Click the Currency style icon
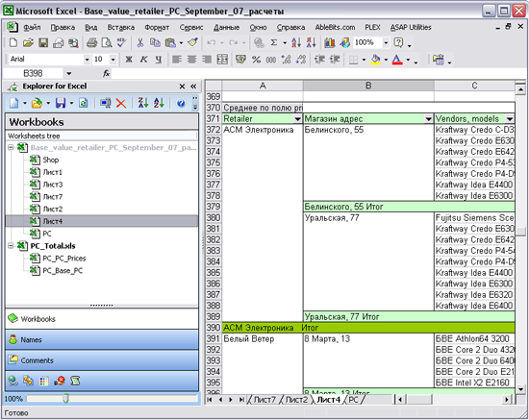 (x=240, y=60)
